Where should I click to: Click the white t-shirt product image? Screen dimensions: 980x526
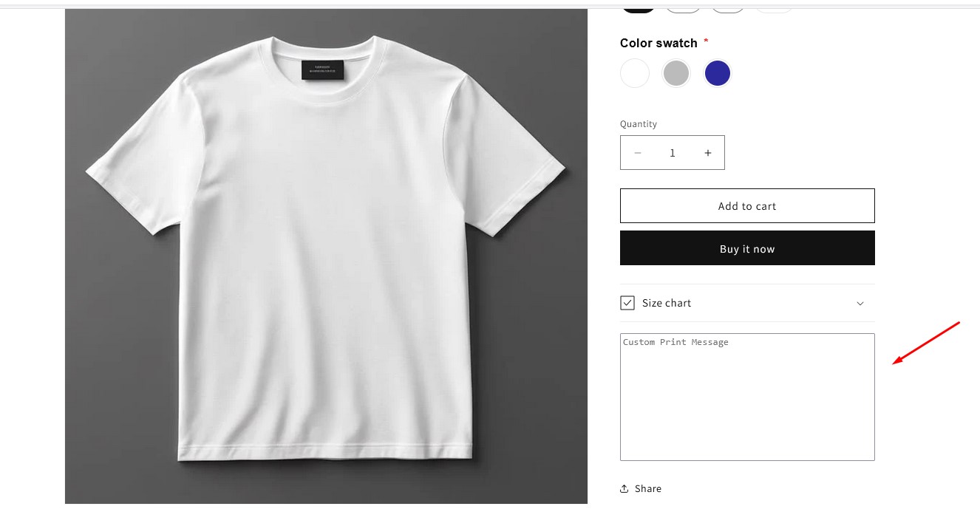coord(326,256)
